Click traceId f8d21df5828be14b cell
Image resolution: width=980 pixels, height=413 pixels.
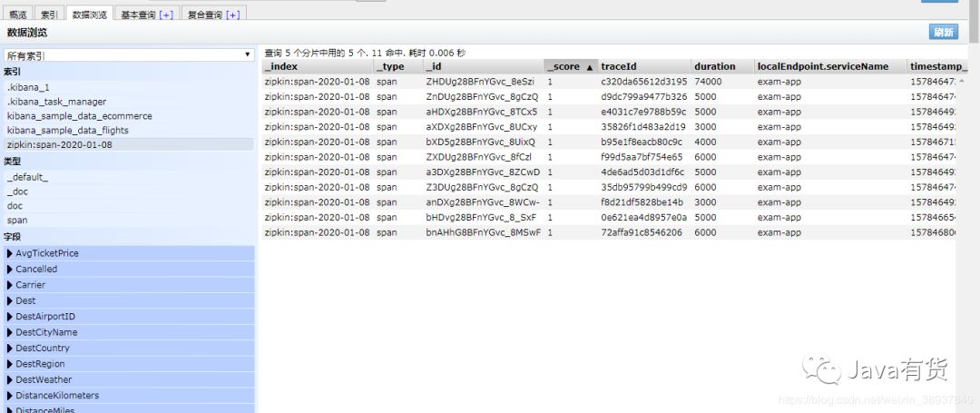[x=642, y=202]
